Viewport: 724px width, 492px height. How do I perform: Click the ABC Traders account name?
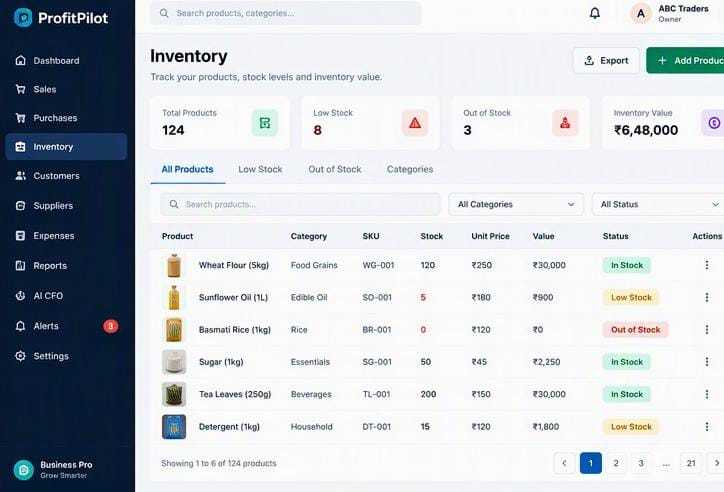point(683,9)
